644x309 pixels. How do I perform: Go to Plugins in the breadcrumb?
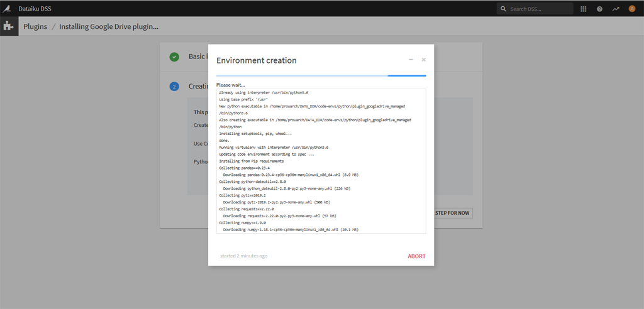[35, 26]
